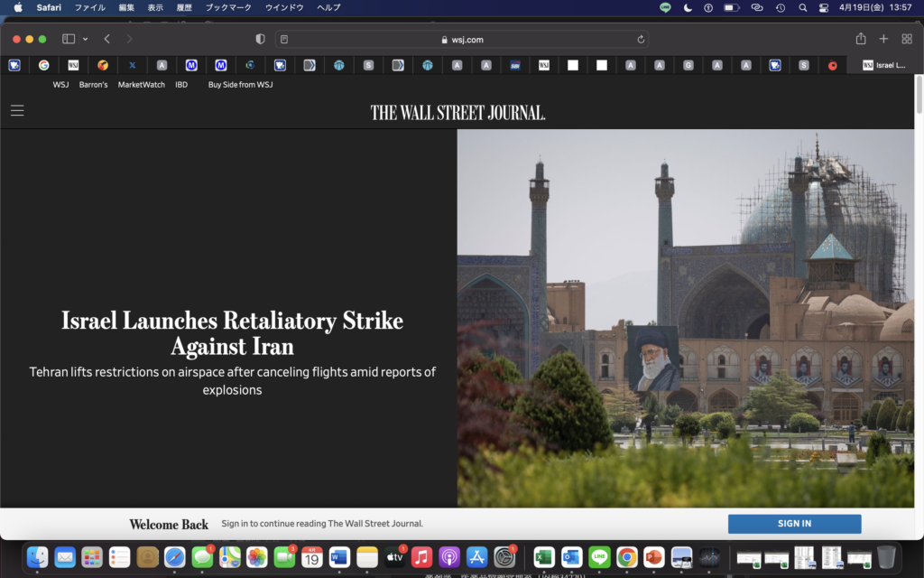Open Control Center in menu bar

coord(823,7)
